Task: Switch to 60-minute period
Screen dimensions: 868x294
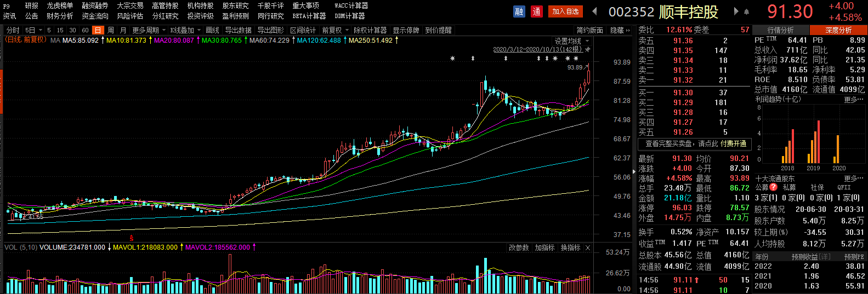Action: click(x=85, y=30)
